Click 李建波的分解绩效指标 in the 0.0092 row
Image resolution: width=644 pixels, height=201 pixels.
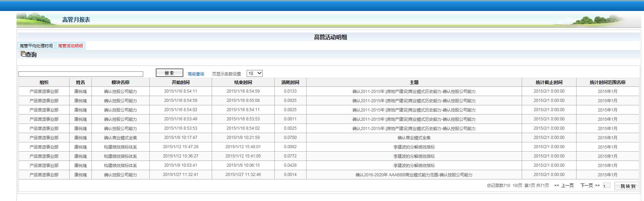point(414,147)
